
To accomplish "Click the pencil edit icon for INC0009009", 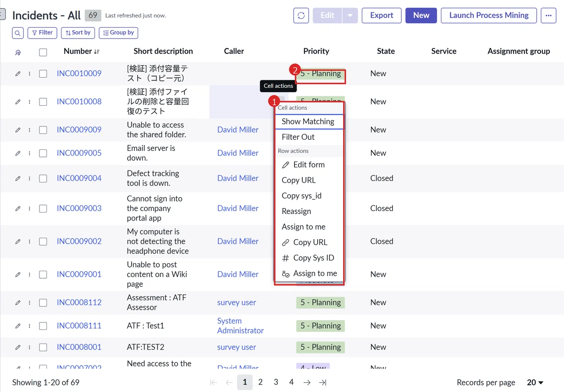I will 18,130.
